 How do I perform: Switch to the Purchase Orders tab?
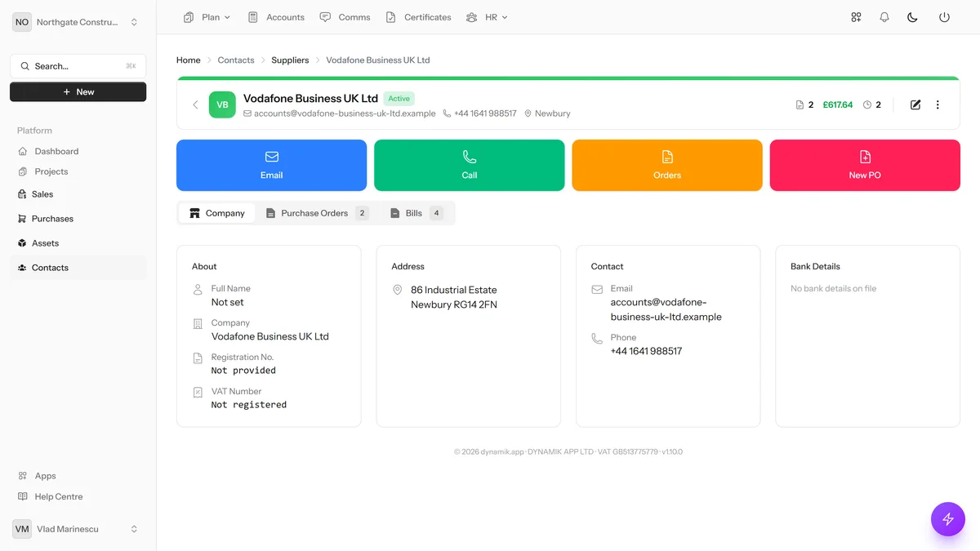317,213
